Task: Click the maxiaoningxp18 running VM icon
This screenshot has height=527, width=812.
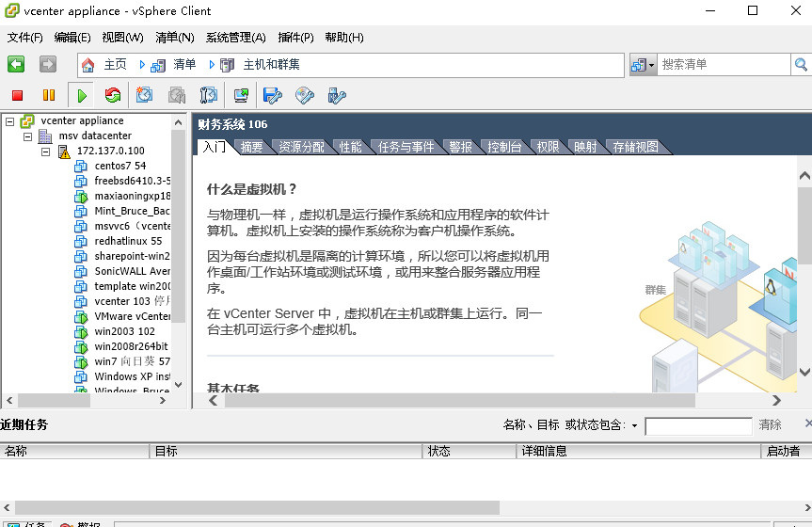Action: click(x=81, y=197)
